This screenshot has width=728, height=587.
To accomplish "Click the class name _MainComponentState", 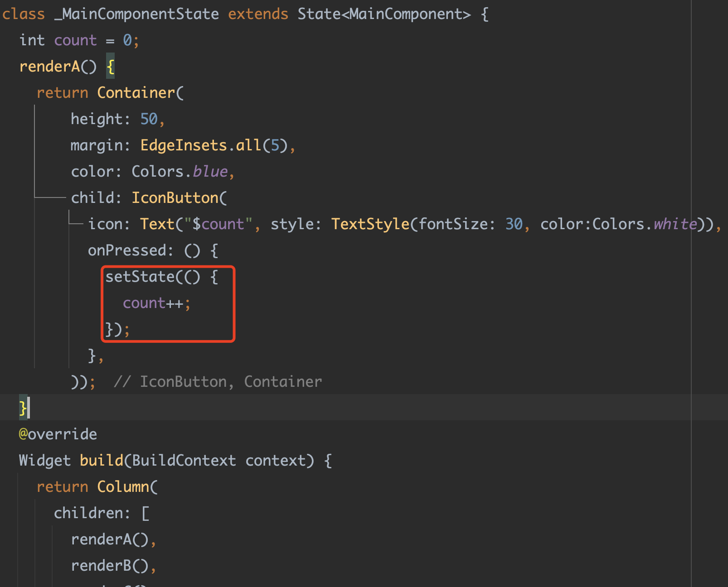I will point(136,14).
